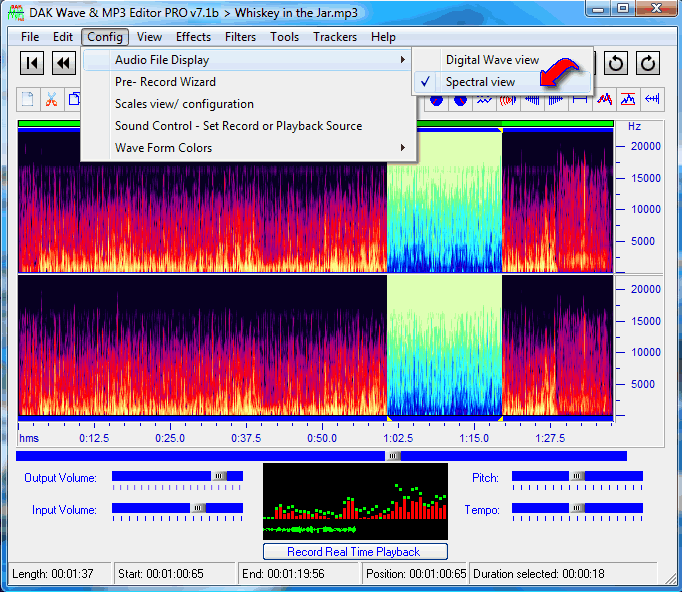The width and height of the screenshot is (682, 592).
Task: Open the Trackers menu
Action: click(334, 37)
